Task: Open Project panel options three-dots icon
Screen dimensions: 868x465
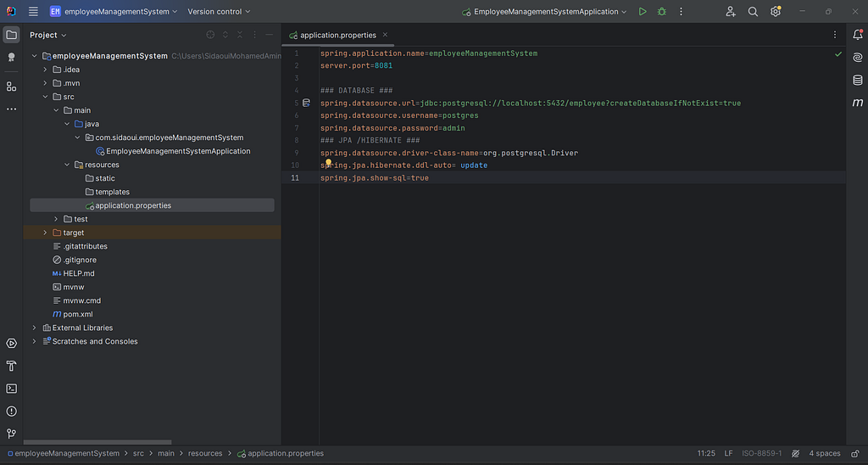Action: pos(254,35)
